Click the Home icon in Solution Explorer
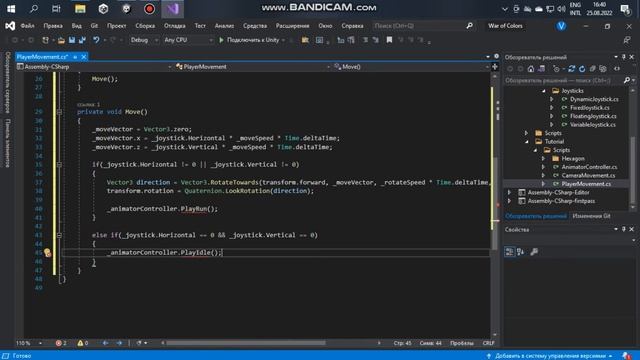 point(531,69)
